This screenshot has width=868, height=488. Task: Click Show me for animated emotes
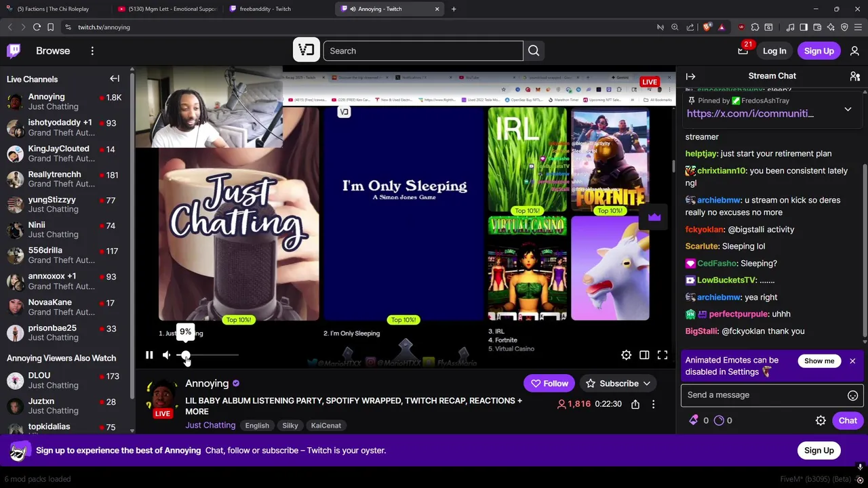point(819,361)
